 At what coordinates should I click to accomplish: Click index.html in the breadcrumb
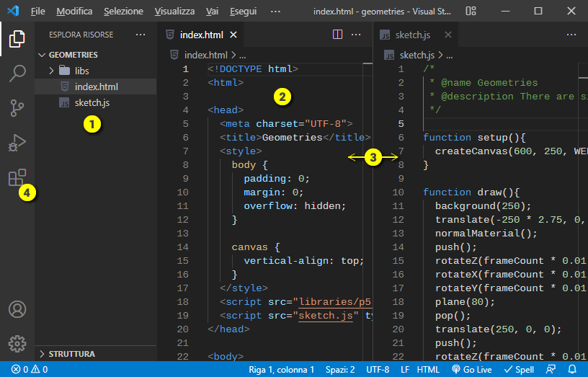[x=205, y=55]
